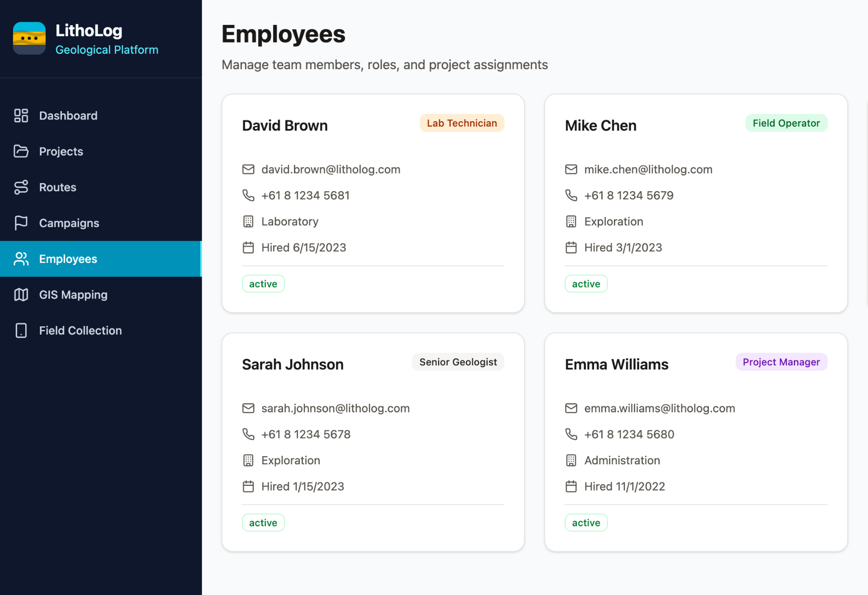Click the Projects folder icon
Image resolution: width=868 pixels, height=595 pixels.
21,151
